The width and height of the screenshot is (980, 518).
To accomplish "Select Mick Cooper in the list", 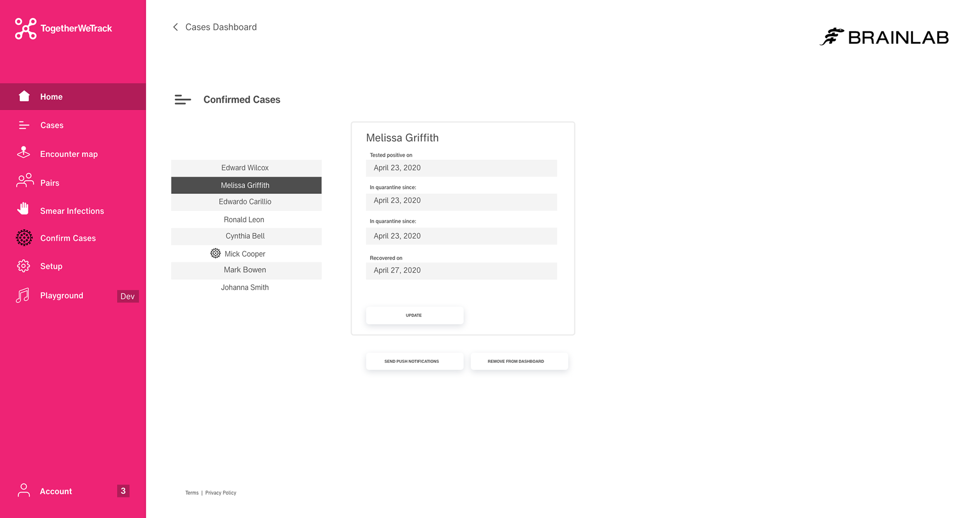I will 246,254.
